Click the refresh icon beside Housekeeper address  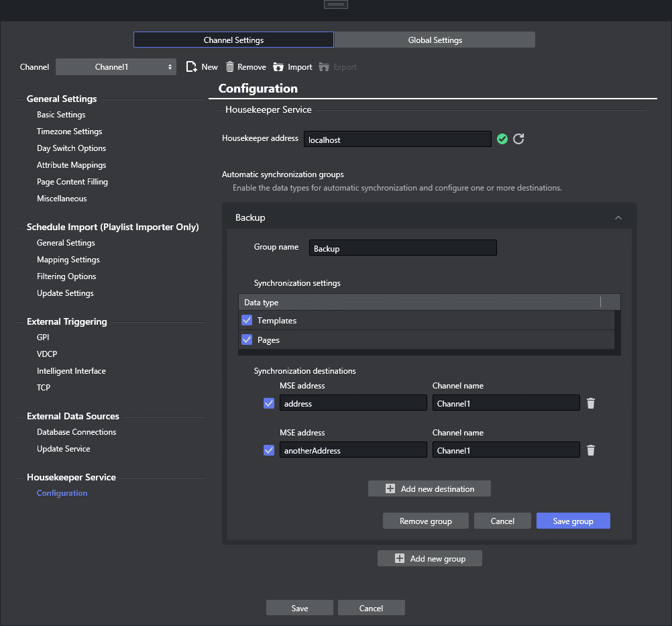[x=518, y=139]
